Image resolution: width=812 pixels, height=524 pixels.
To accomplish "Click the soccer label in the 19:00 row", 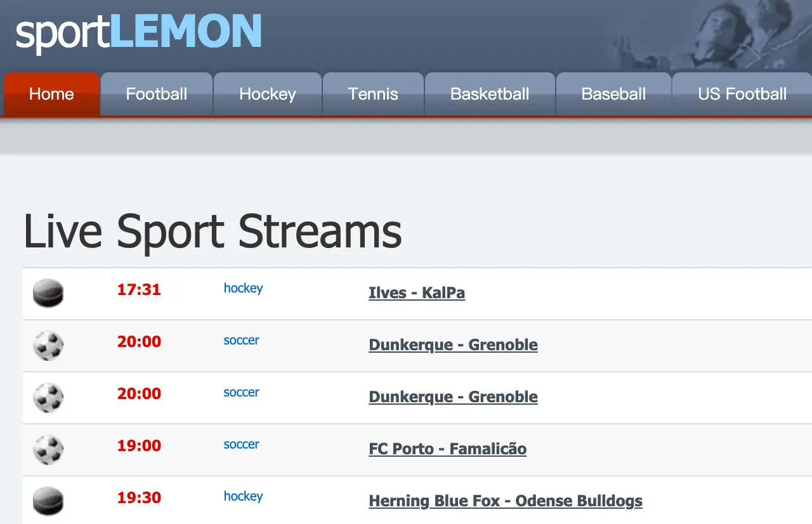I will [x=241, y=444].
